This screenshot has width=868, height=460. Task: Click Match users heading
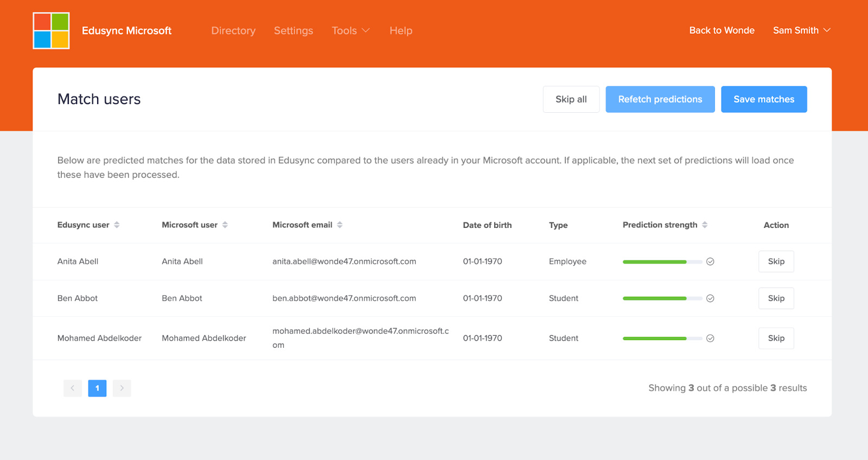(99, 99)
